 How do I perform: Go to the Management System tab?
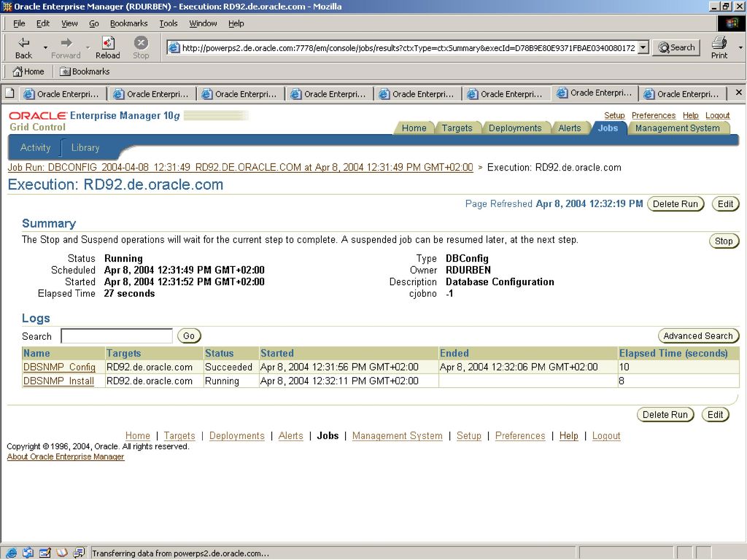[x=677, y=128]
